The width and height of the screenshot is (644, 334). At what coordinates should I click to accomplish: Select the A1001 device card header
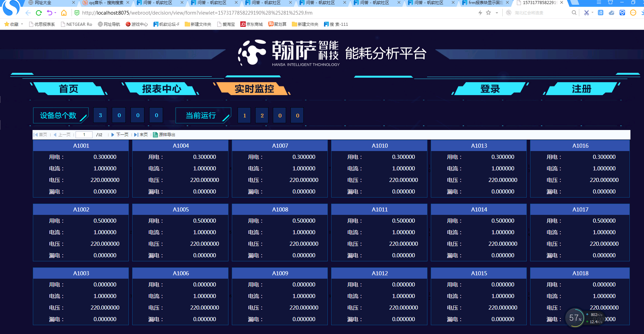point(81,146)
